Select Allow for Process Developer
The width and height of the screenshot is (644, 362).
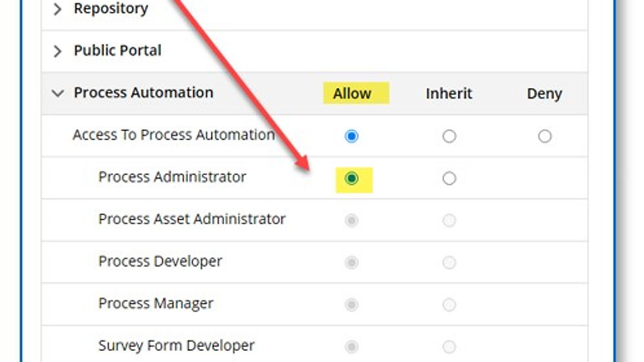tap(352, 263)
